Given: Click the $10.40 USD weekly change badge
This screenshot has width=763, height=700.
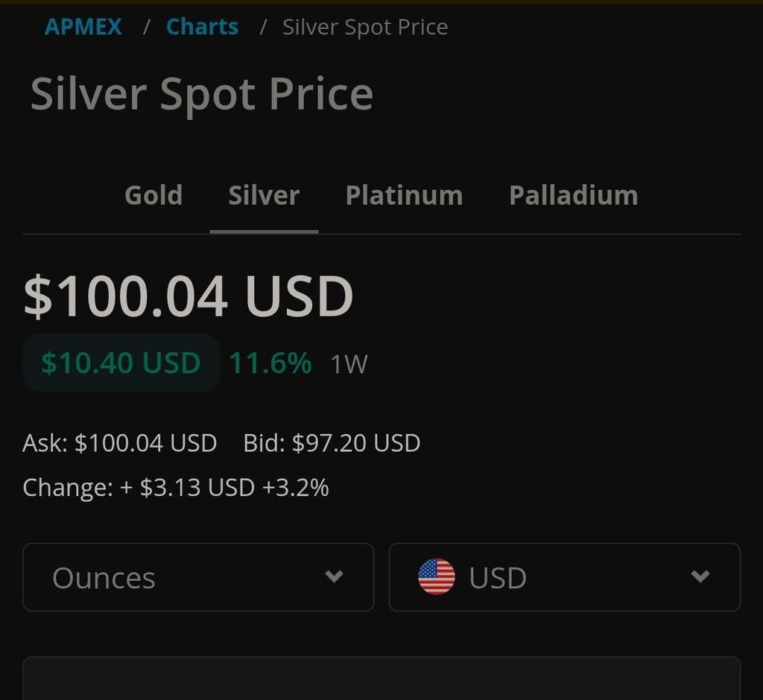Looking at the screenshot, I should (121, 363).
